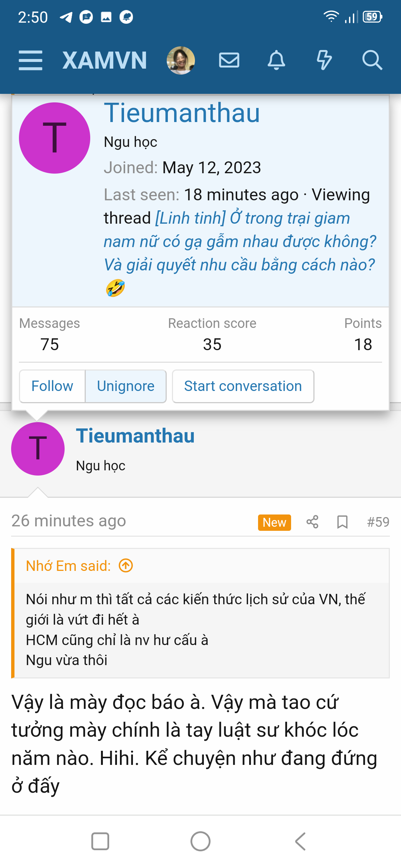
Task: Share post #59 via the share icon
Action: click(312, 522)
